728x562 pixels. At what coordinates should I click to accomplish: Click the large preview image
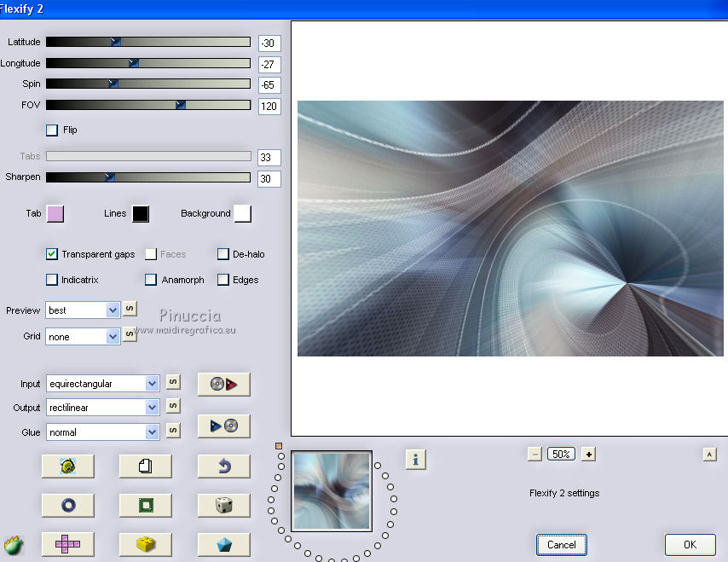click(x=511, y=229)
